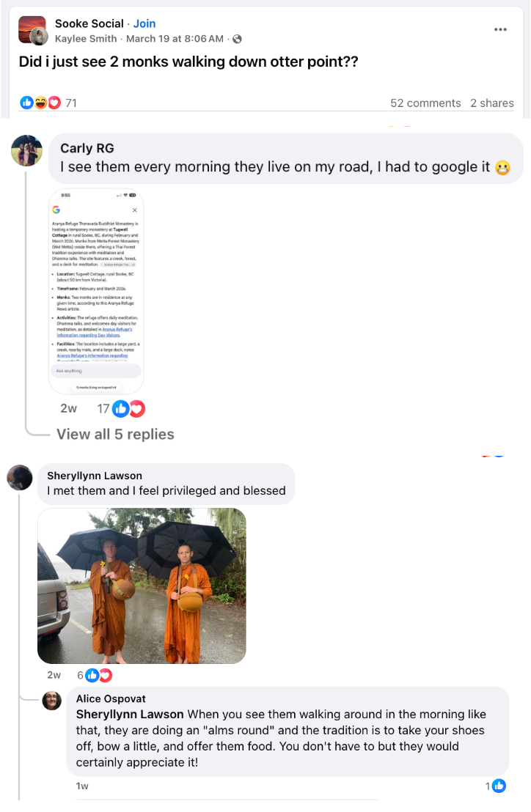Open Sheryllynn Lawson's profile avatar

click(20, 478)
